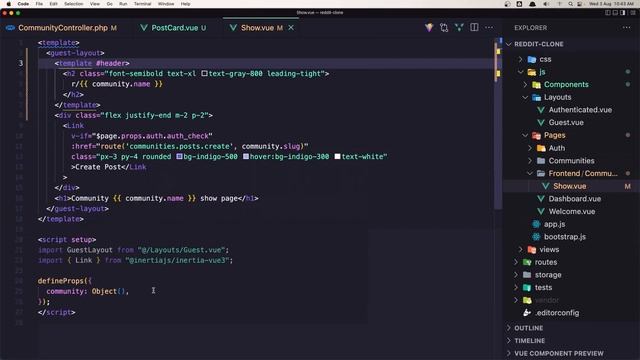Click the Vite icon in editor toolbar
Viewport: 640px width, 360px height.
coord(429,28)
